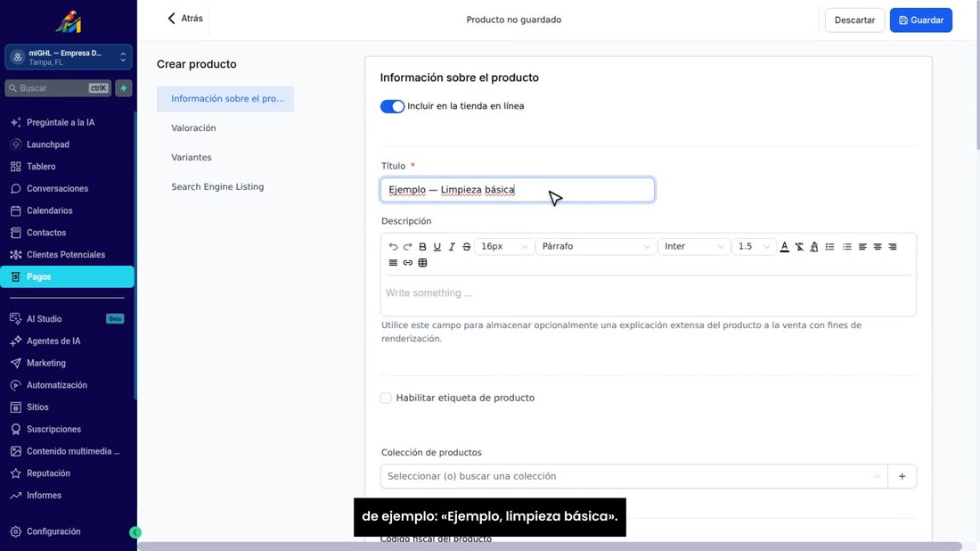The height and width of the screenshot is (551, 980).
Task: Justify description text
Action: coord(393,263)
